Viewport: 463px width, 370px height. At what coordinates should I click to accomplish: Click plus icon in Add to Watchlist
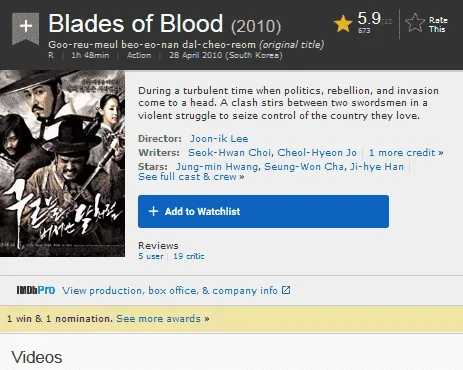[x=153, y=211]
